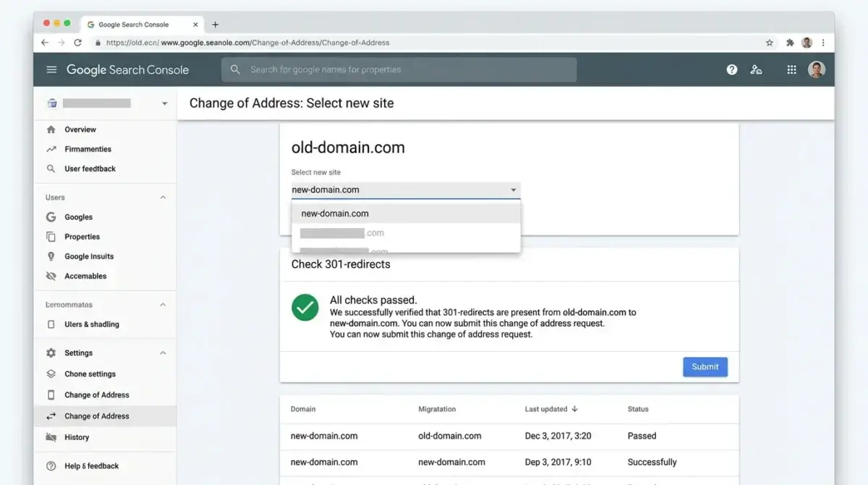Go back in the browser
Image resolution: width=868 pixels, height=485 pixels.
(45, 43)
